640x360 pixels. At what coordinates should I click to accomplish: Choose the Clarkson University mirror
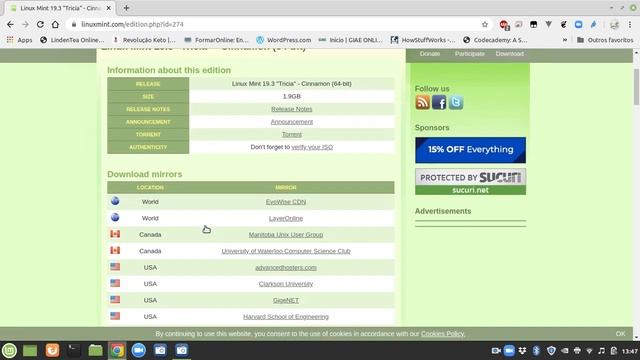286,284
